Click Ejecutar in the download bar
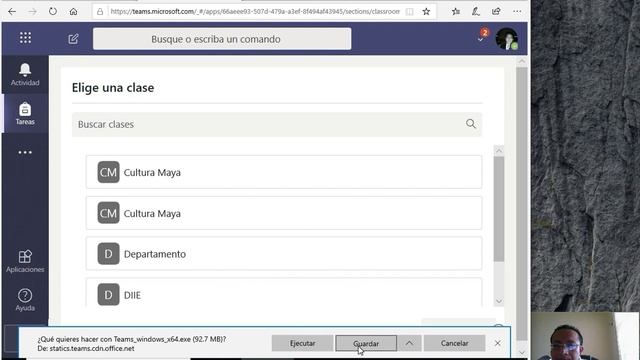 tap(302, 343)
